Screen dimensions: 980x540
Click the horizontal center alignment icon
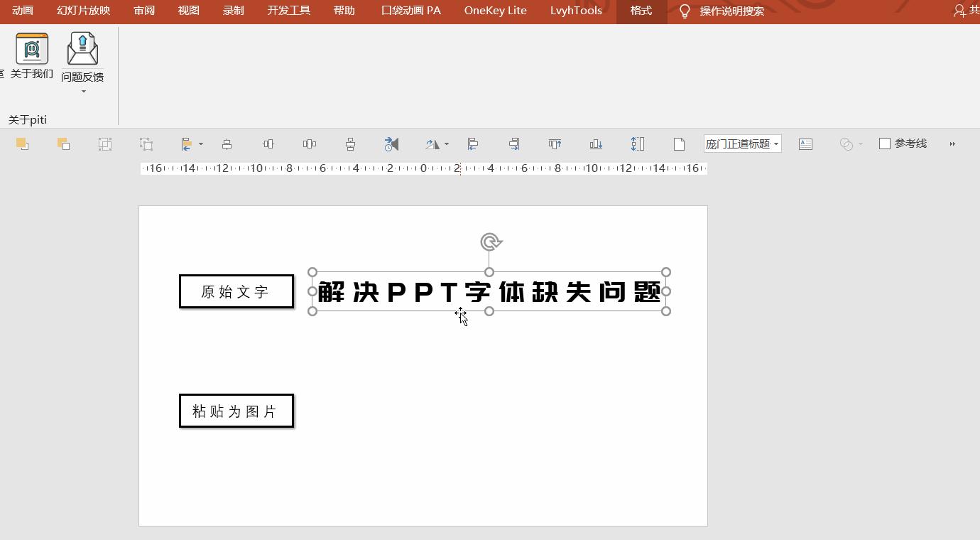(x=268, y=144)
